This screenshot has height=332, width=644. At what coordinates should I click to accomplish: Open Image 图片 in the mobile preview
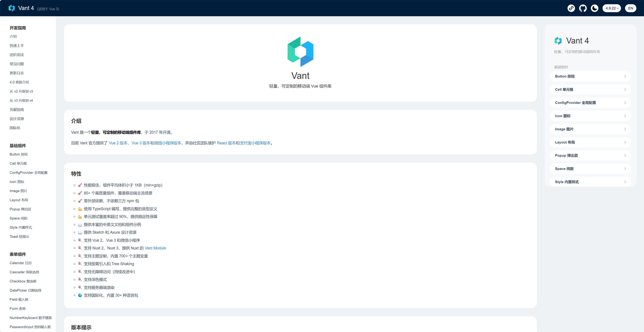(x=590, y=129)
